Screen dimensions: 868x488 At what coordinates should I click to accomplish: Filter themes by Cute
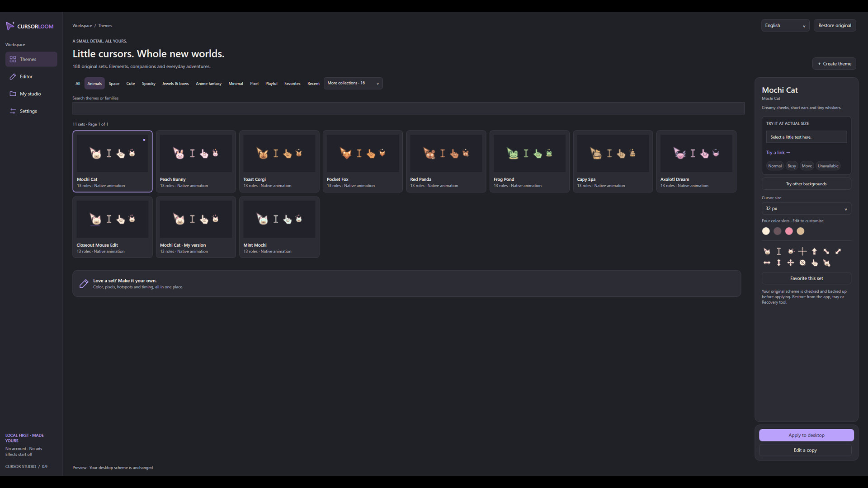tap(131, 84)
